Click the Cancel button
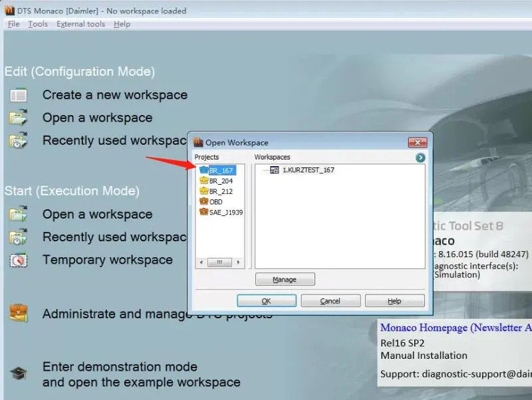 pos(331,301)
